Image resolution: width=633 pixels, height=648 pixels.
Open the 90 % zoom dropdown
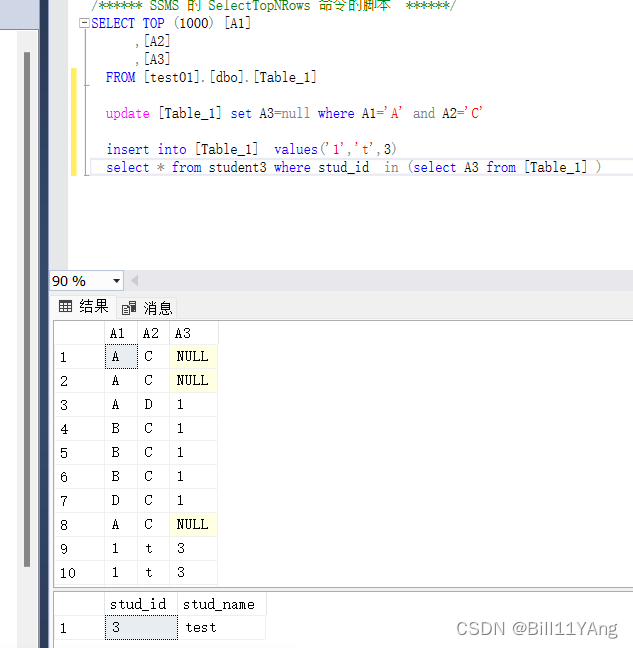tap(117, 281)
